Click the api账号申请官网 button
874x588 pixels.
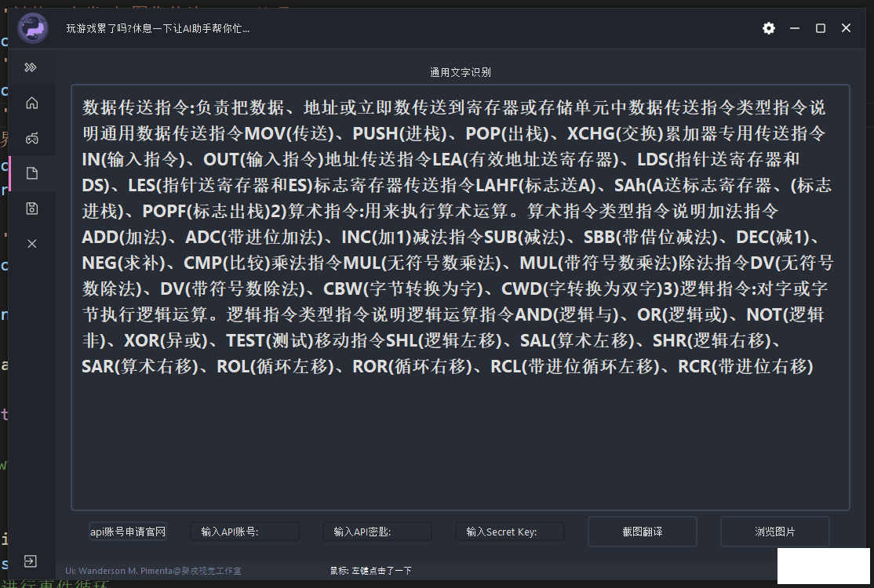pyautogui.click(x=128, y=532)
